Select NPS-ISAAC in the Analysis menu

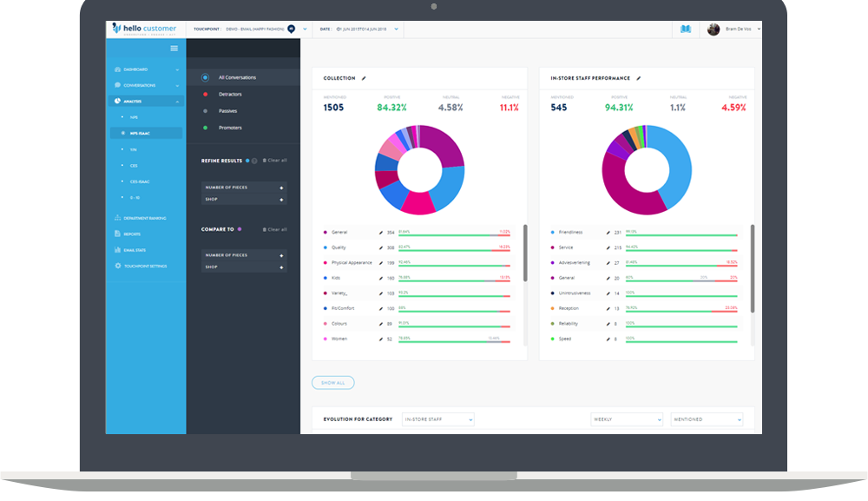[x=146, y=132]
